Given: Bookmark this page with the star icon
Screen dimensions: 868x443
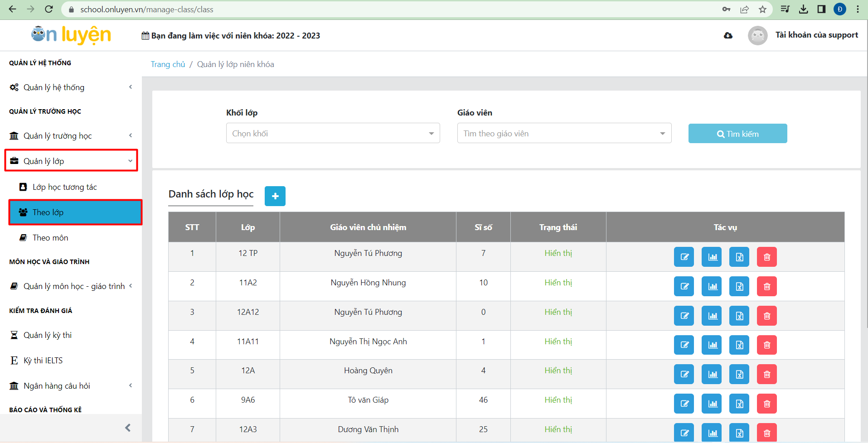Looking at the screenshot, I should 763,10.
